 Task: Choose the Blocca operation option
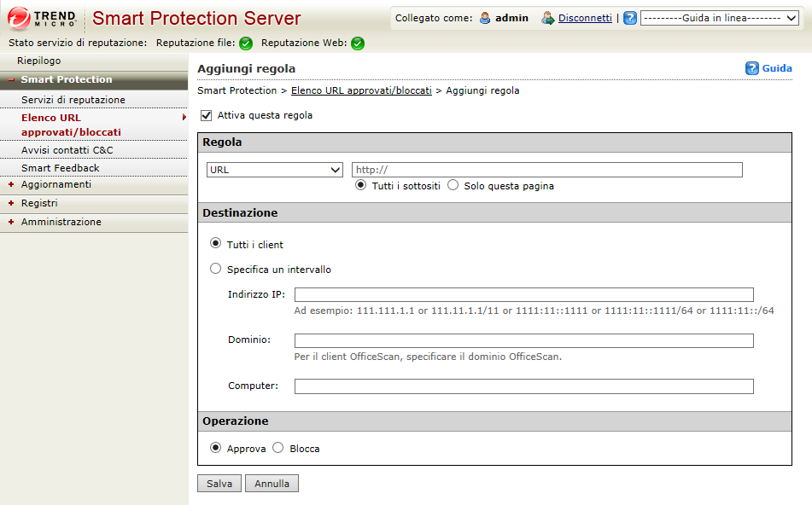tap(277, 448)
